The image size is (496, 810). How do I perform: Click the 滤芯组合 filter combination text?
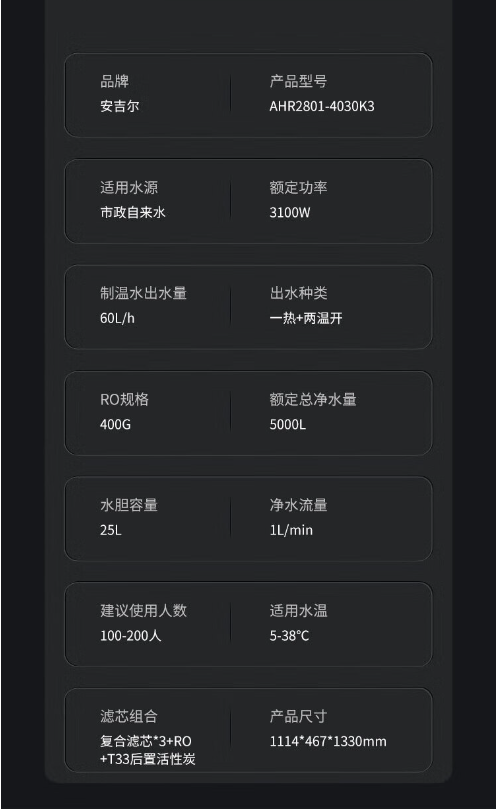click(x=129, y=716)
